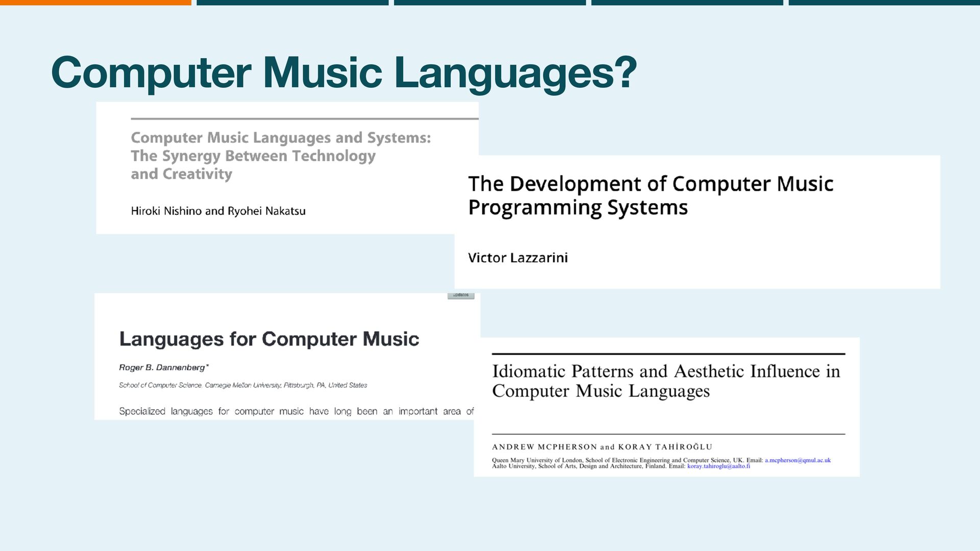Viewport: 980px width, 551px height.
Task: Open the a.mcpherson@qmul.ac.uk email link
Action: click(797, 460)
